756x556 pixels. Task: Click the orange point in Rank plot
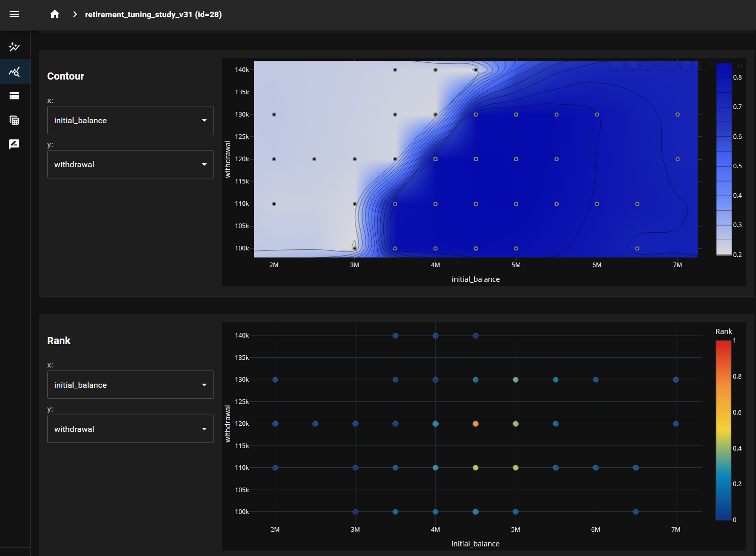coord(476,424)
